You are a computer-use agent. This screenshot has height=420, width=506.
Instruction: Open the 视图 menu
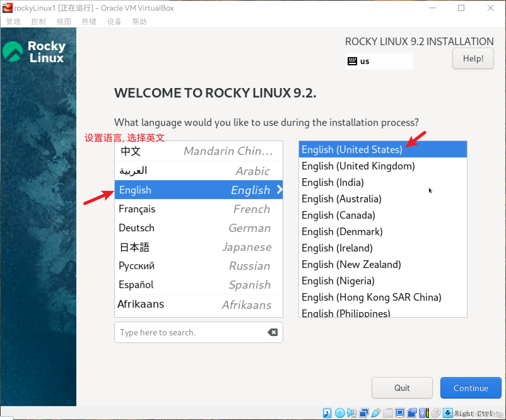point(64,21)
